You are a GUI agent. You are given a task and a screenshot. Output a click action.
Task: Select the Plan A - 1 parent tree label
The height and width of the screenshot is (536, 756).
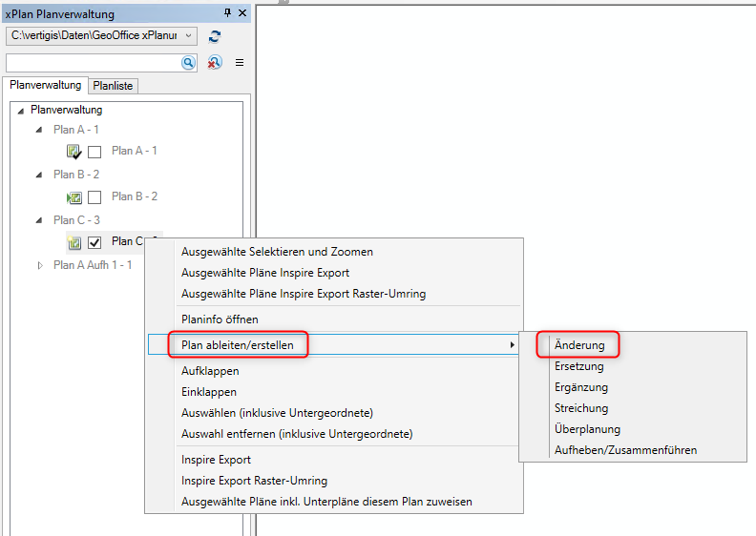pos(76,130)
